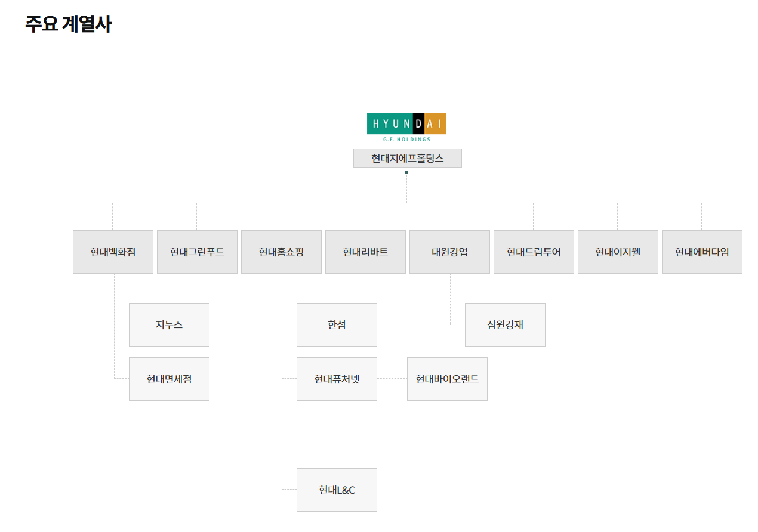
Task: Select the 삼원강재 subsidiary box
Action: (505, 324)
